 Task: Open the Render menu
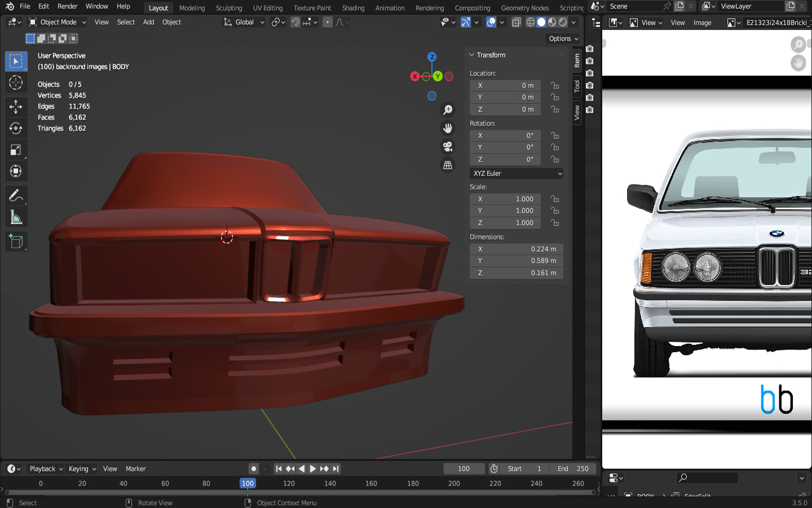[68, 6]
